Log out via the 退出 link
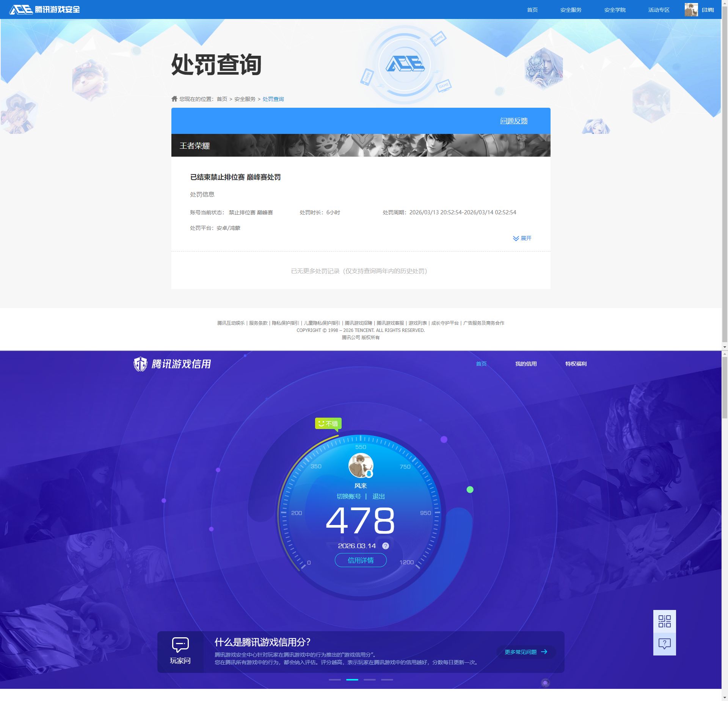The image size is (728, 701). (379, 496)
